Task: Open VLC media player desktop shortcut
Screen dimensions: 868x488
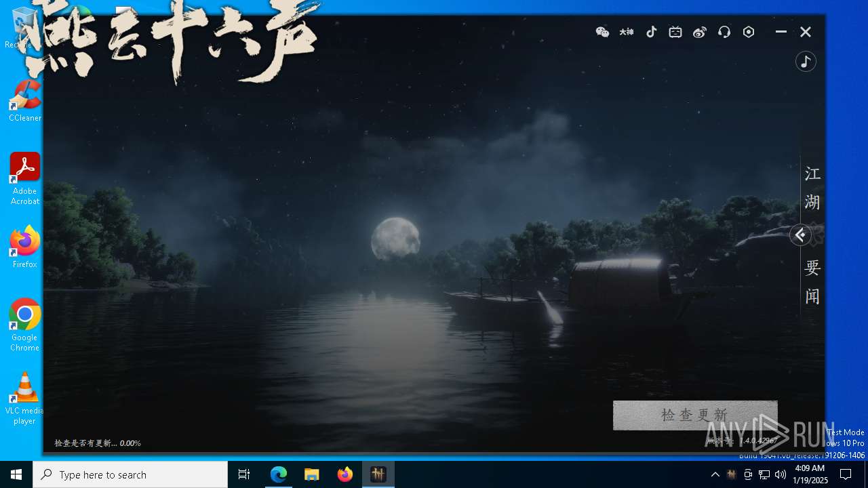Action: (24, 399)
